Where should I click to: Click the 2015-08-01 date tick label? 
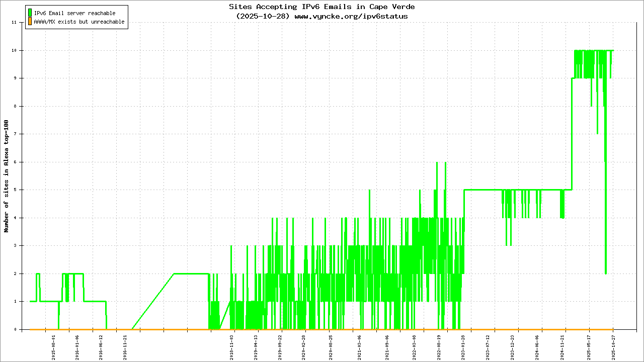(x=53, y=347)
